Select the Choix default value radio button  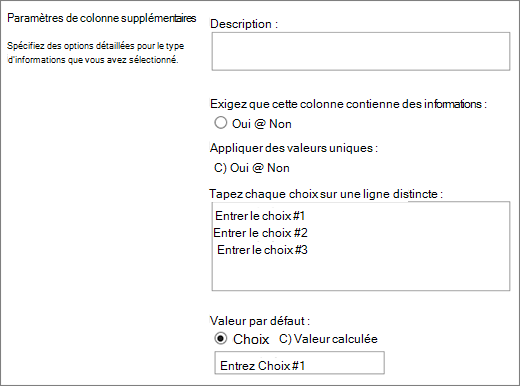click(x=221, y=339)
